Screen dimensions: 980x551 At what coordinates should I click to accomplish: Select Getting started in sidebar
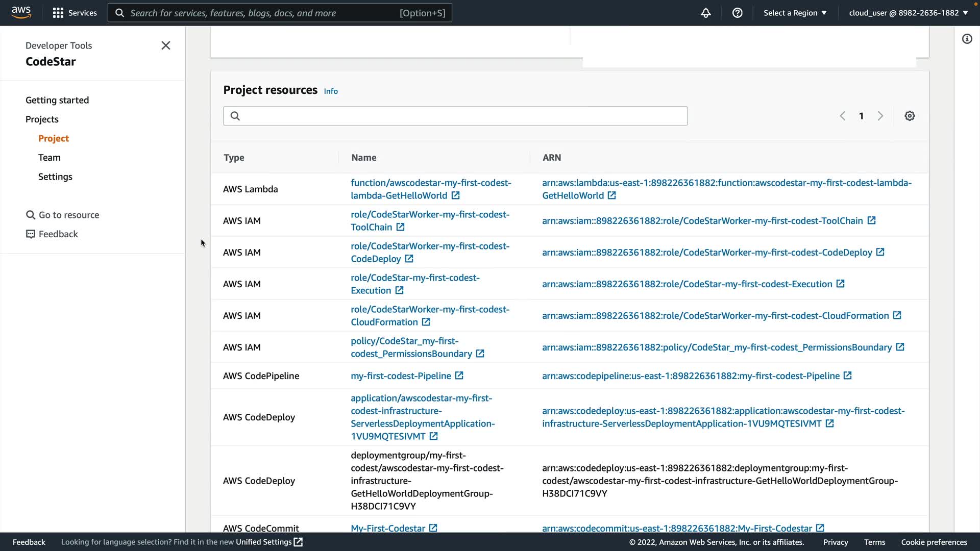pos(57,101)
